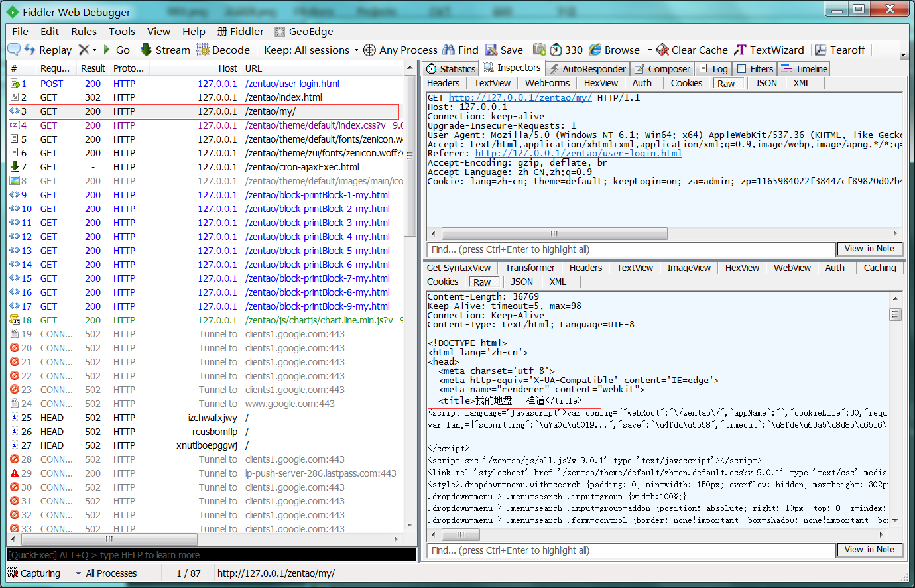Open the Tools menu
915x588 pixels.
(122, 31)
